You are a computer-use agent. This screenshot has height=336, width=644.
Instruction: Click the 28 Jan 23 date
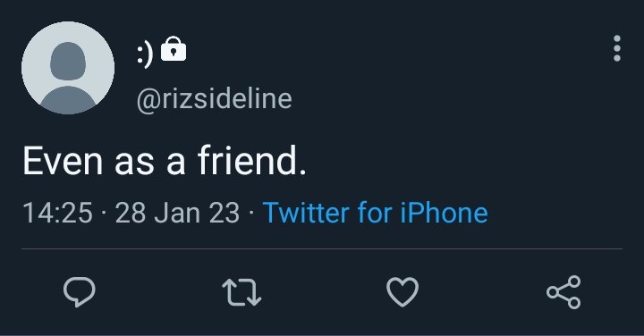tap(177, 213)
